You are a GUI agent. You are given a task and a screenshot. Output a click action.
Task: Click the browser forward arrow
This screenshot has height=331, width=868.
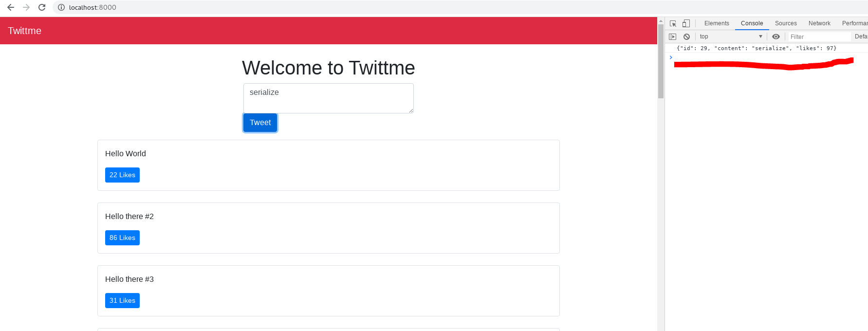[26, 7]
